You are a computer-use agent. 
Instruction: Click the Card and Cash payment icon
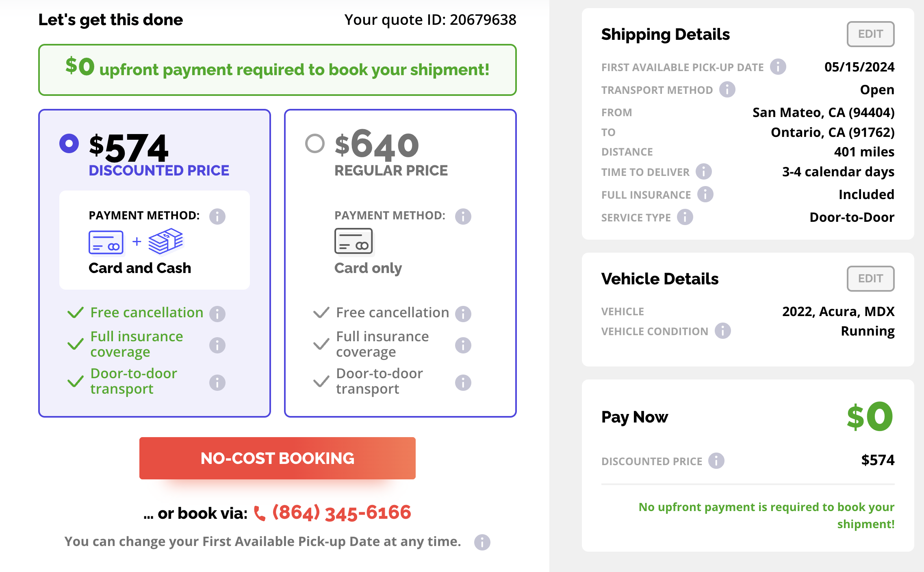point(136,242)
